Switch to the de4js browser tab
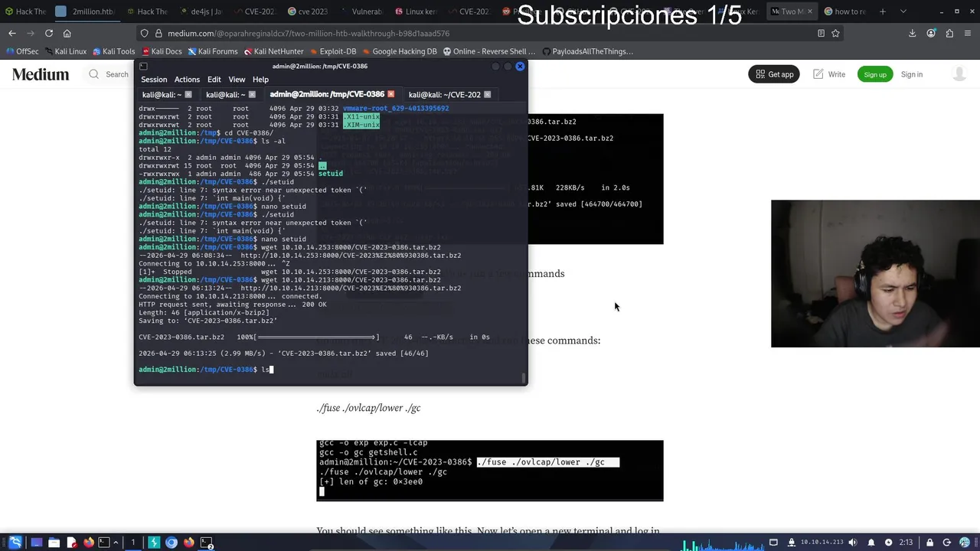This screenshot has height=551, width=980. (203, 11)
